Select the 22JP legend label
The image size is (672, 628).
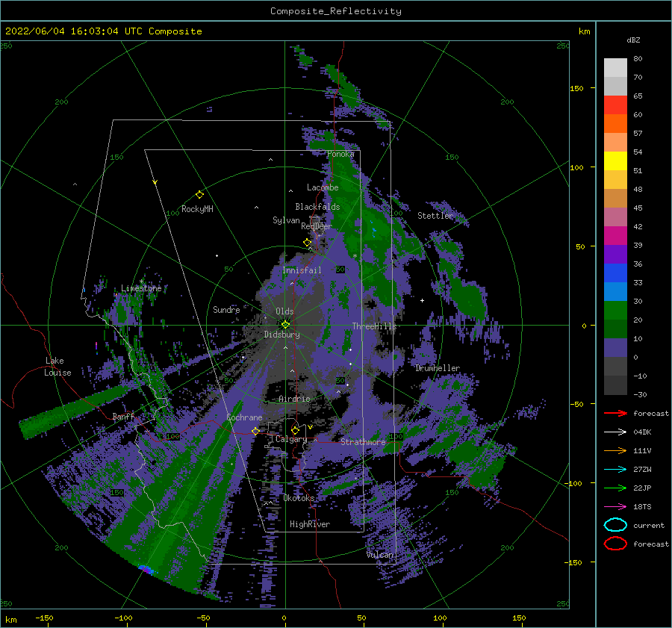(642, 488)
